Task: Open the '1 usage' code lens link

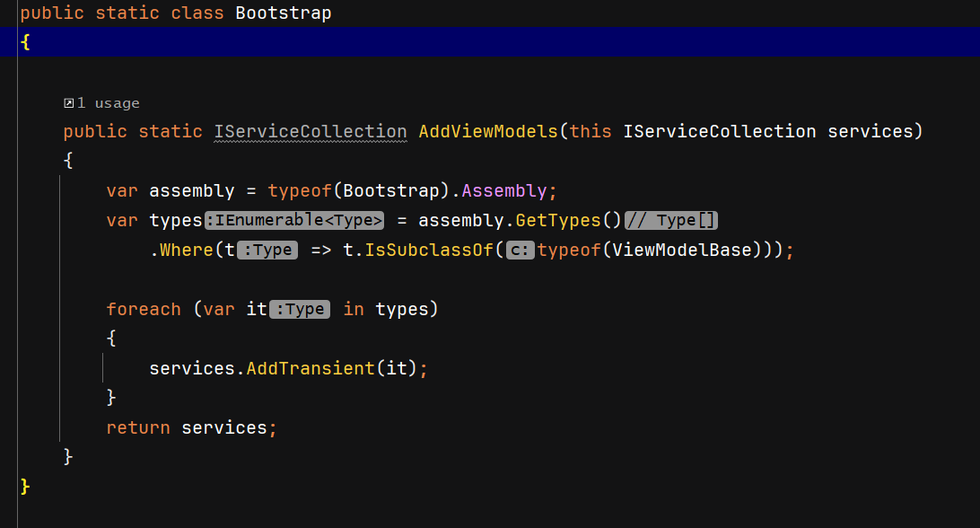Action: 108,103
